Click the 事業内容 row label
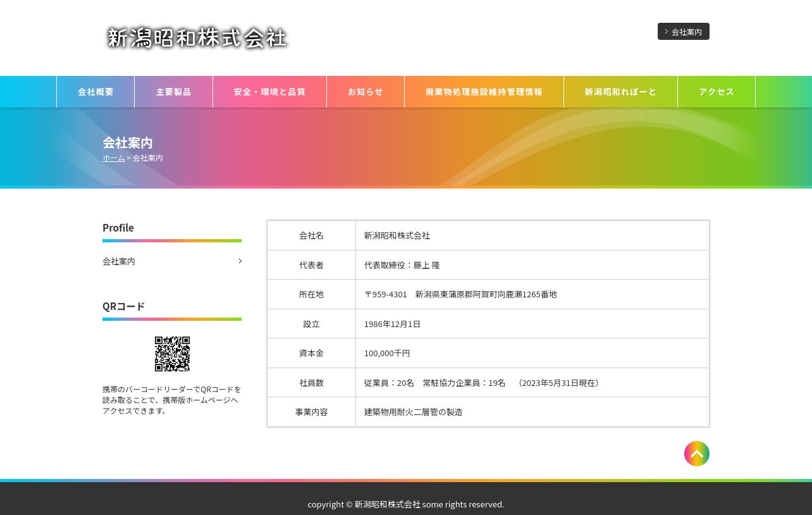Viewport: 812px width, 515px height. pyautogui.click(x=311, y=412)
